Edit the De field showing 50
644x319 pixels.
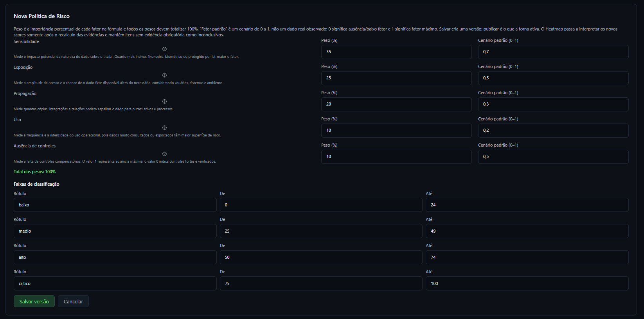point(321,257)
